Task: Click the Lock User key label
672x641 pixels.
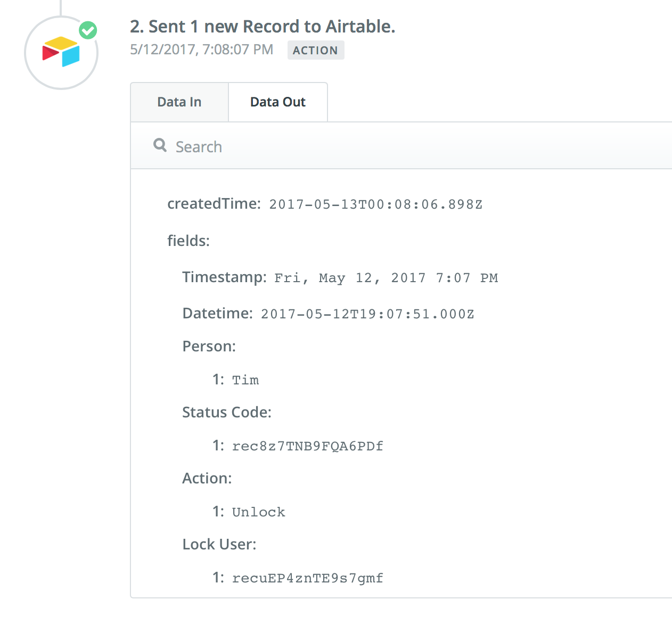Action: pyautogui.click(x=219, y=544)
